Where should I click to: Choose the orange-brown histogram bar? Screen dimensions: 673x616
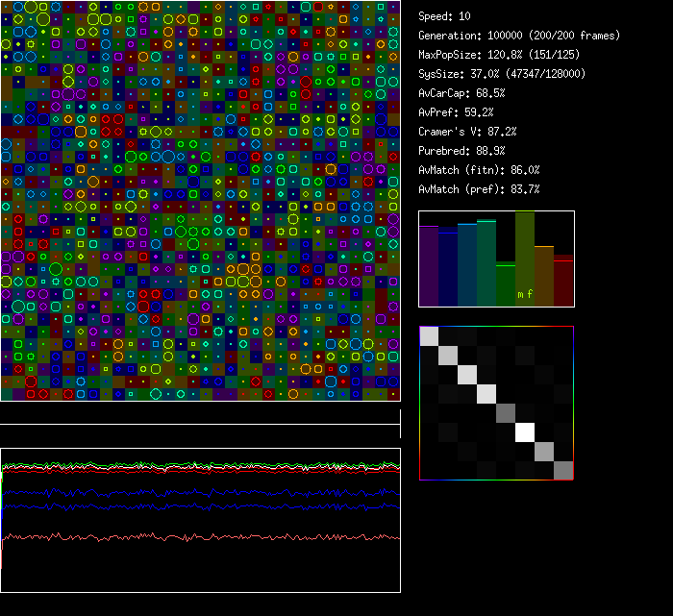pos(544,276)
